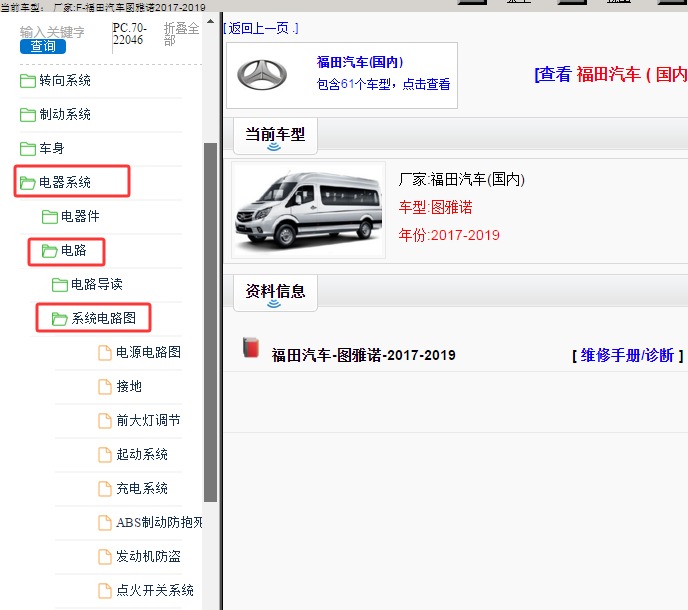Screen dimensions: 688x610
Task: Open the 制动系统 folder icon
Action: coord(28,115)
